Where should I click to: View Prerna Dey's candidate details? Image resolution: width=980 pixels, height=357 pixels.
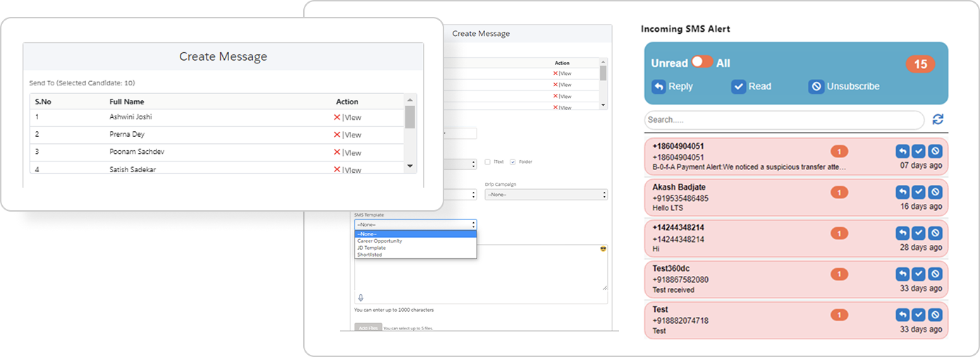(353, 135)
